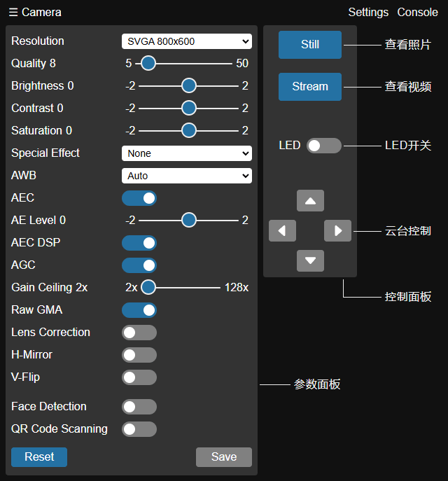Turn on Face Detection
The height and width of the screenshot is (481, 448).
[139, 407]
